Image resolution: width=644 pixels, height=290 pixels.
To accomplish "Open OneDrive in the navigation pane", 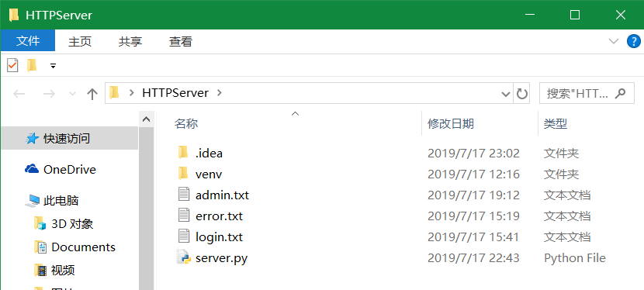I will pyautogui.click(x=69, y=169).
